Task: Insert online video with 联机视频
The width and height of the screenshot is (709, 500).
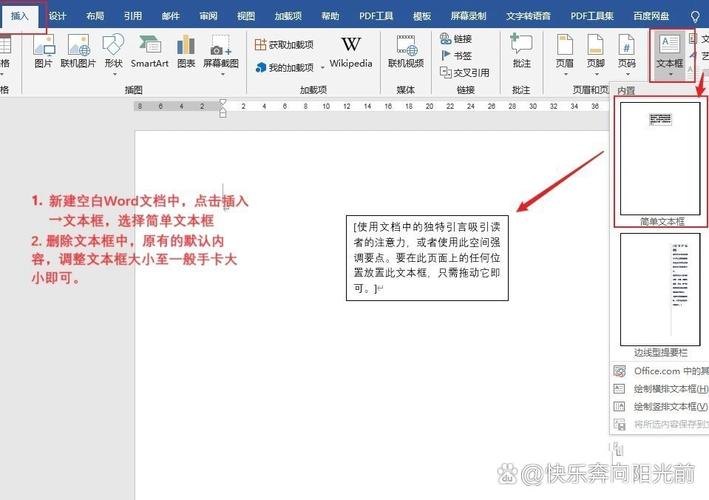Action: pyautogui.click(x=406, y=51)
